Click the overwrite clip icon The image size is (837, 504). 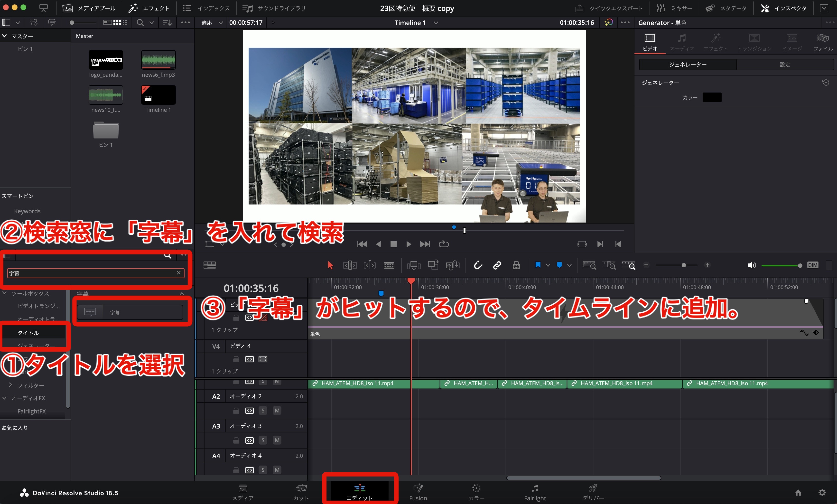(433, 265)
